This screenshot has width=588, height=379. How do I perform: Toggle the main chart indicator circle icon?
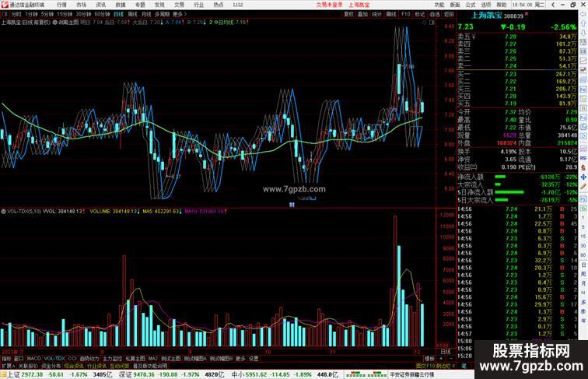(55, 23)
